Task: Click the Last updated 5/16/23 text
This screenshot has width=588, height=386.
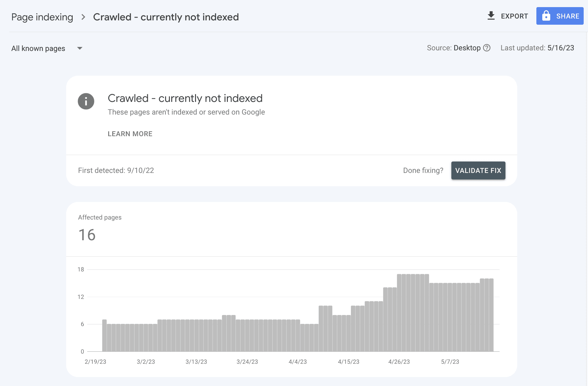Action: pos(537,48)
